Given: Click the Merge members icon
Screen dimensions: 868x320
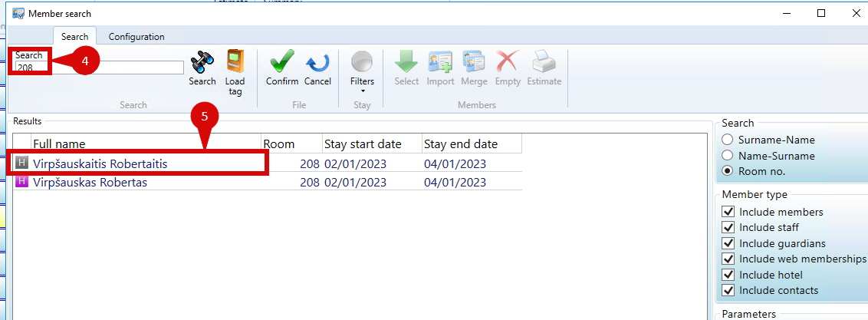Looking at the screenshot, I should 474,62.
